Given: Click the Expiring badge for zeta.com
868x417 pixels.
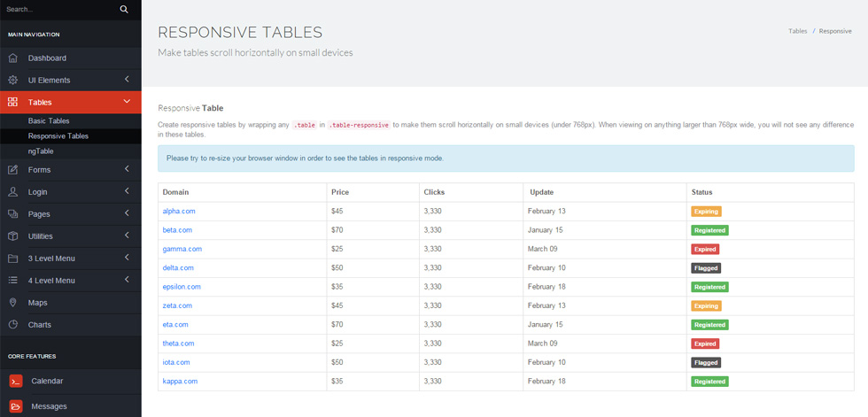Looking at the screenshot, I should click(707, 305).
